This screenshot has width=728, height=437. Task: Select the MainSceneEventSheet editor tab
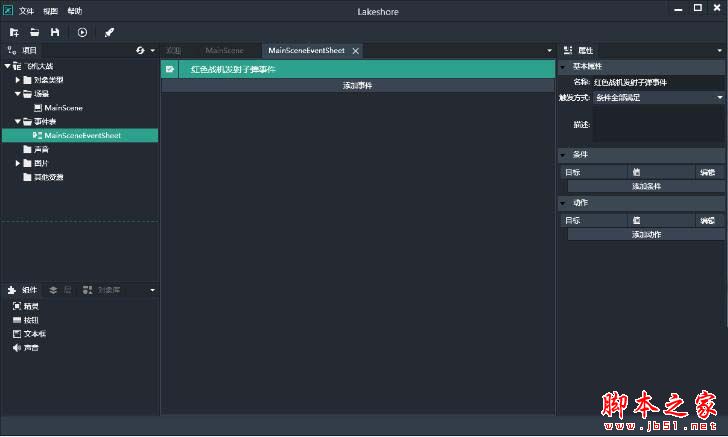306,50
